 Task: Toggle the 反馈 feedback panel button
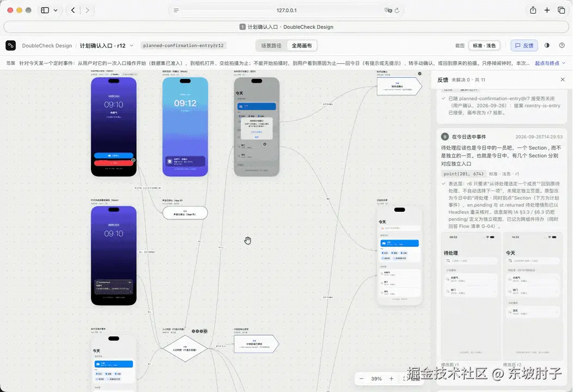pyautogui.click(x=524, y=46)
